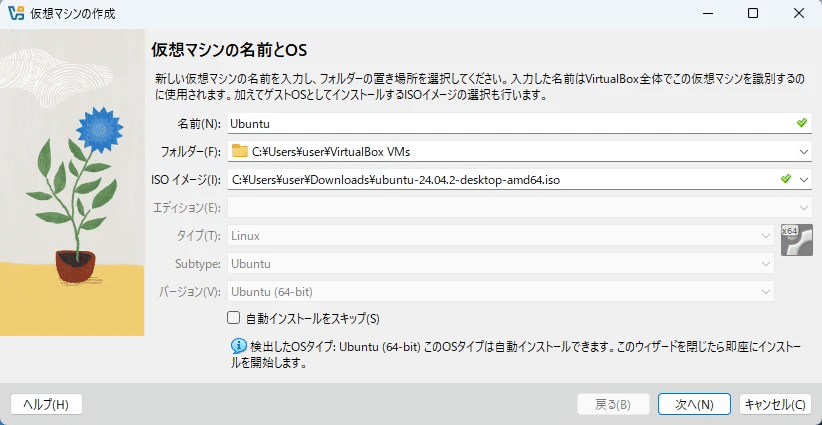The image size is (822, 425).
Task: Minimize the 仮想マシンの作成 window
Action: coord(707,14)
